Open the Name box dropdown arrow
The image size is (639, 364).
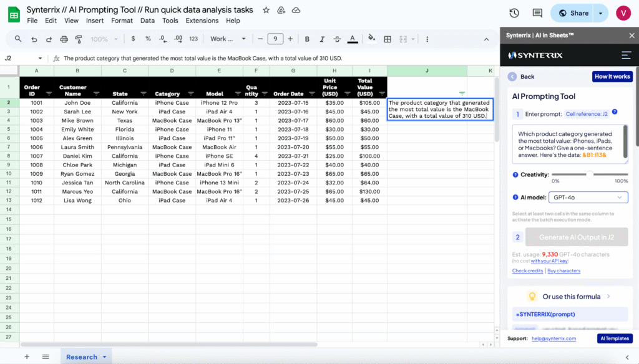(x=40, y=58)
